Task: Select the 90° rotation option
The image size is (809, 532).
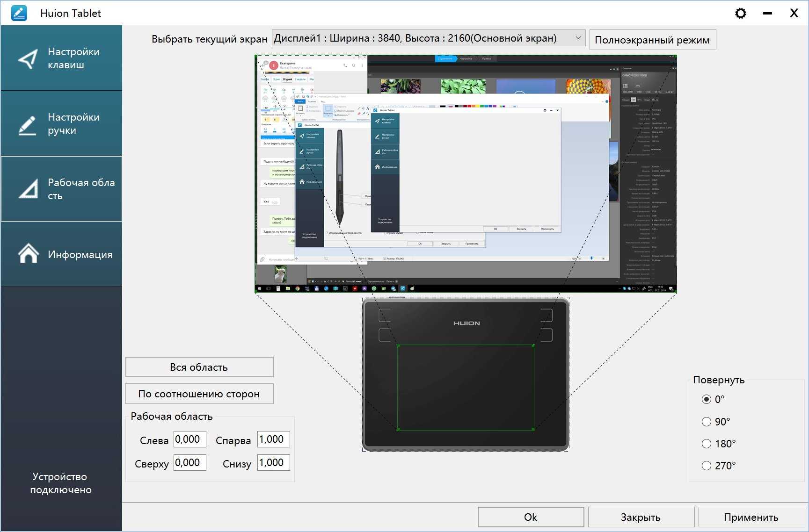Action: coord(707,422)
